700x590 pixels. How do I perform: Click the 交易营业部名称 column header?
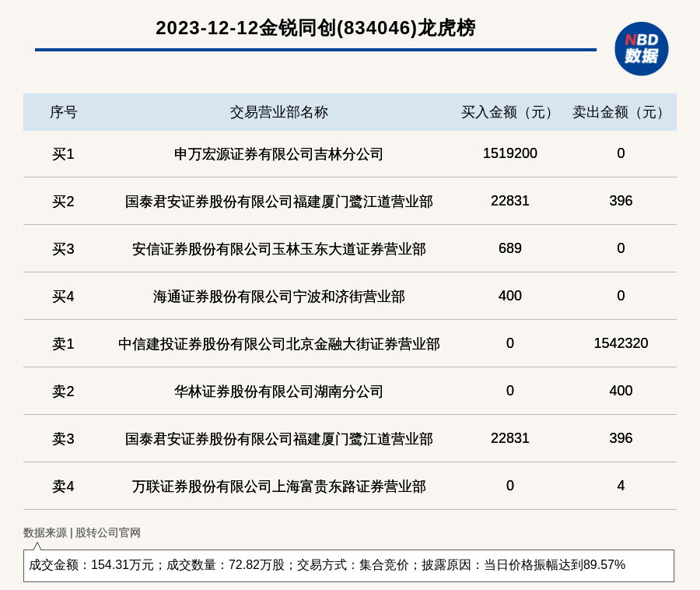pyautogui.click(x=279, y=112)
